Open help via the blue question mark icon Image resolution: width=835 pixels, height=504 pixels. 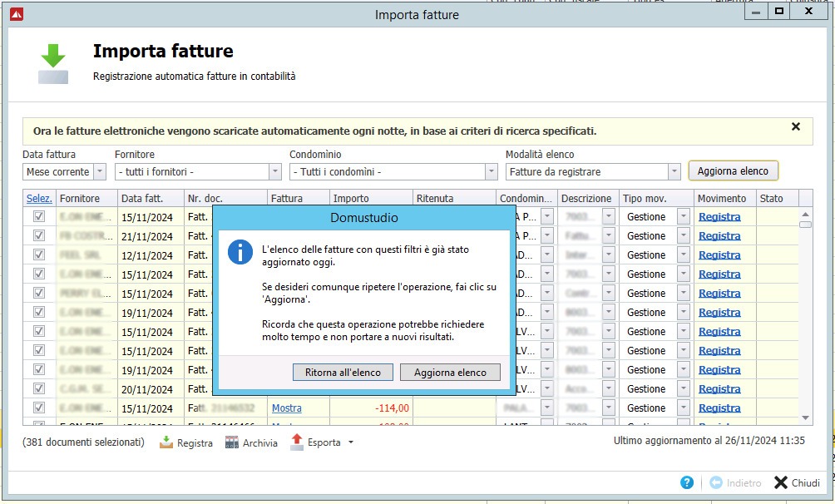687,482
